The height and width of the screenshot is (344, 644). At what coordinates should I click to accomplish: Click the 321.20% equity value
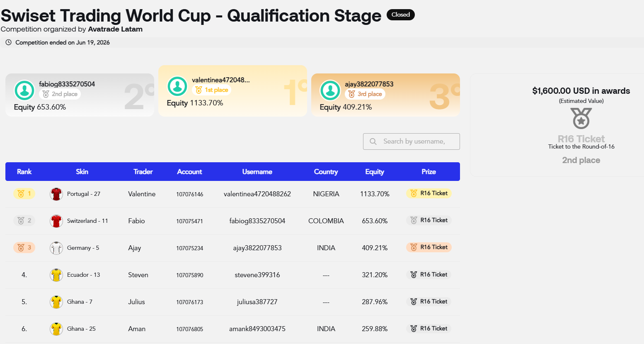[x=375, y=275]
